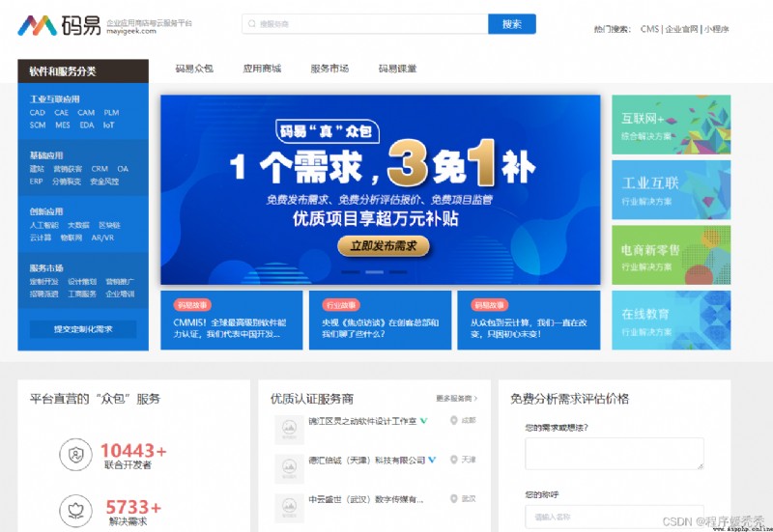Click the 服务市场 heading in blue sidebar
Image resolution: width=773 pixels, height=532 pixels.
point(46,268)
